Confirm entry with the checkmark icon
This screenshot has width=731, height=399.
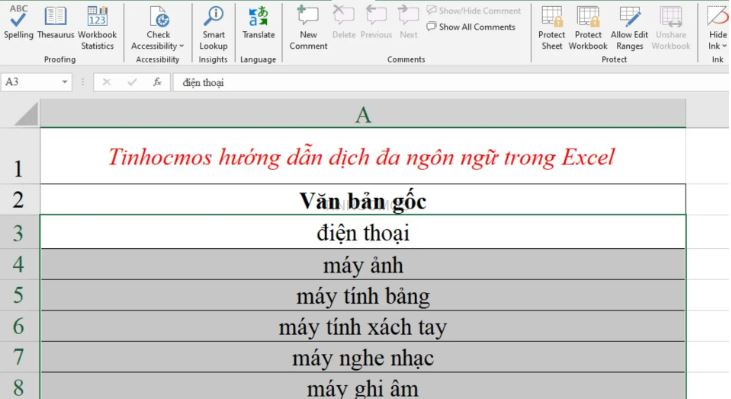[x=132, y=83]
